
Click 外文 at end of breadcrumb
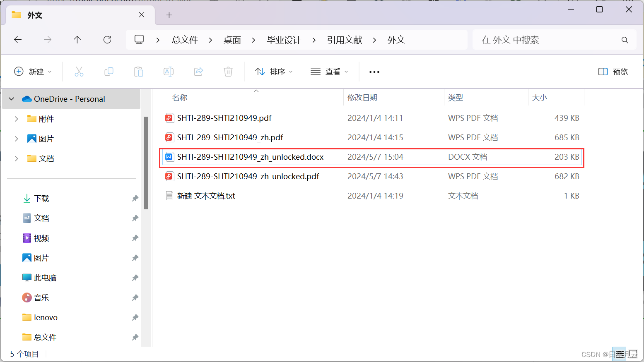click(x=396, y=40)
